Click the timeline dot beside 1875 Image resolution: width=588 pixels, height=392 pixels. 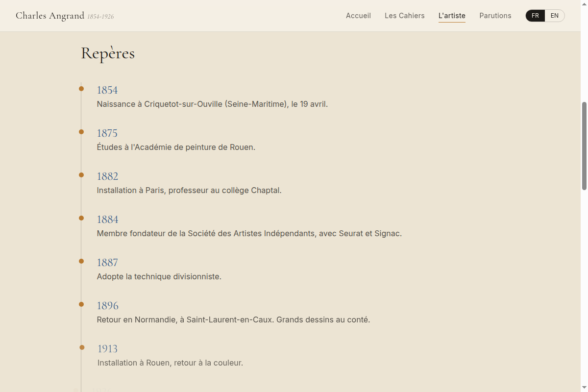click(81, 132)
